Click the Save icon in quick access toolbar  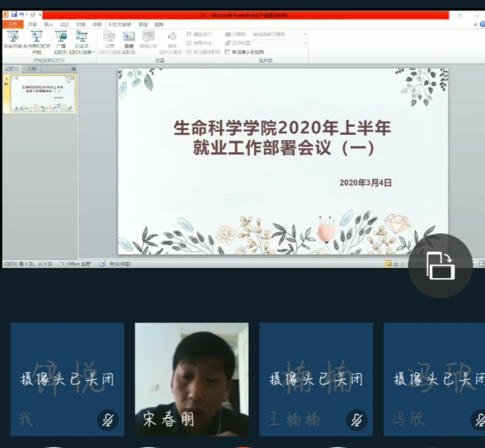click(14, 15)
